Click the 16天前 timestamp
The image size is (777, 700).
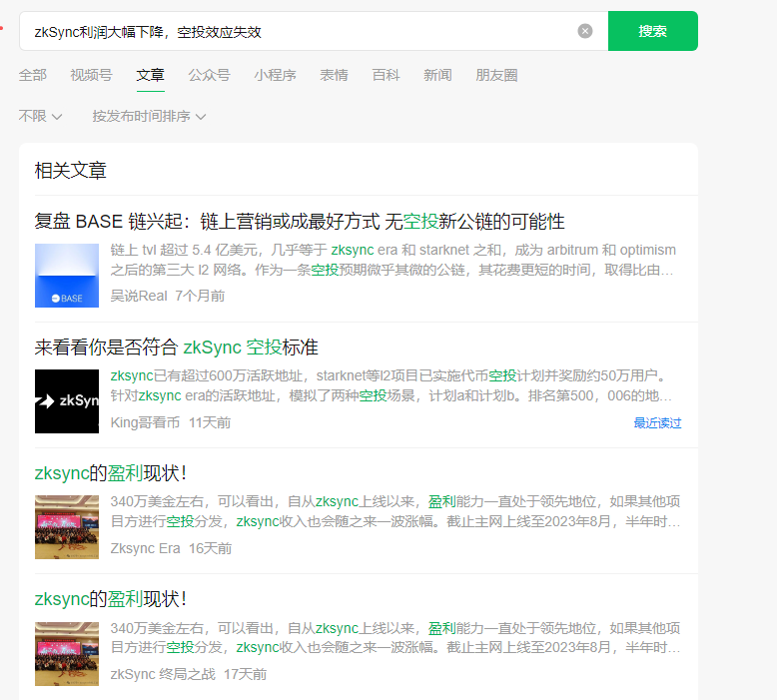[210, 548]
